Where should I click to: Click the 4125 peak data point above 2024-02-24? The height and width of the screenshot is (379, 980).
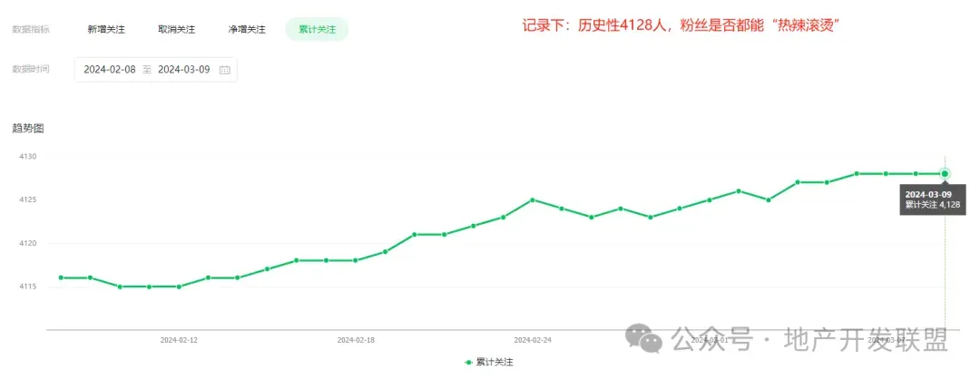click(533, 199)
